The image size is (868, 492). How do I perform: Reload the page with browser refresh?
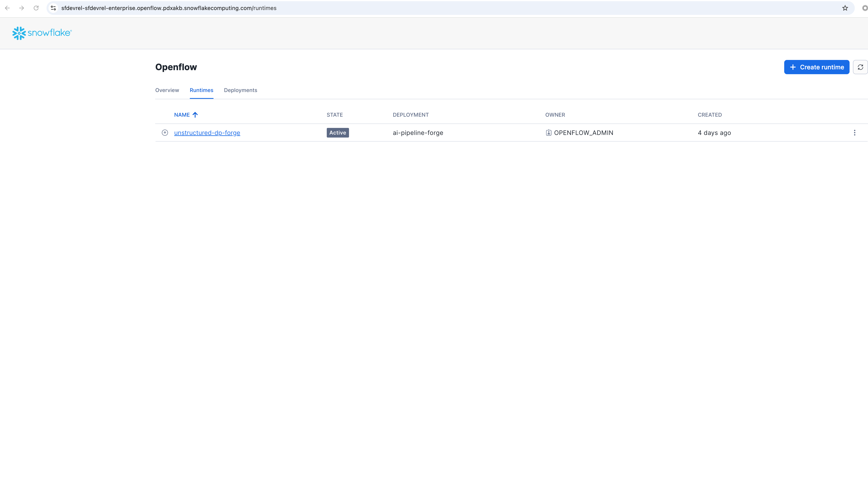36,8
